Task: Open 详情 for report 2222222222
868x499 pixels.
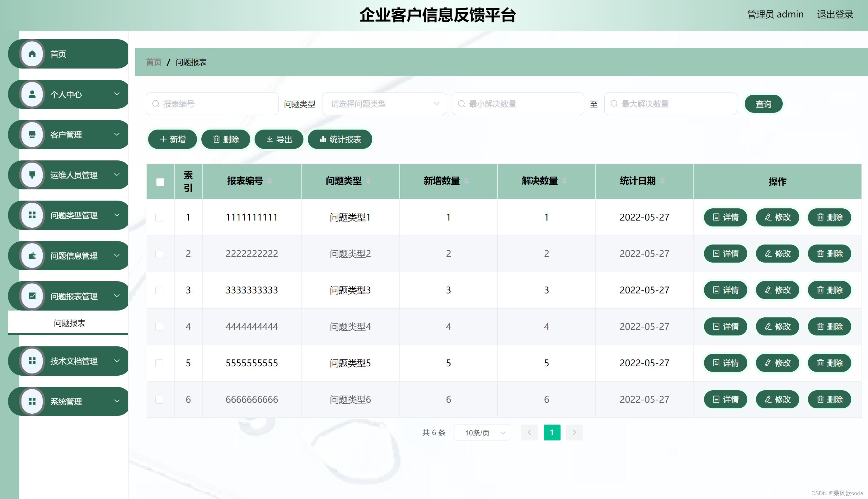Action: click(x=725, y=254)
